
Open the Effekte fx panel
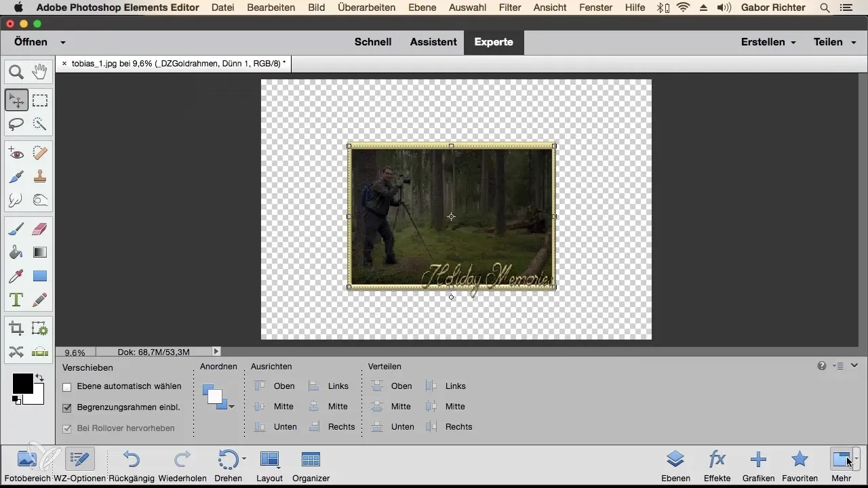tap(717, 465)
